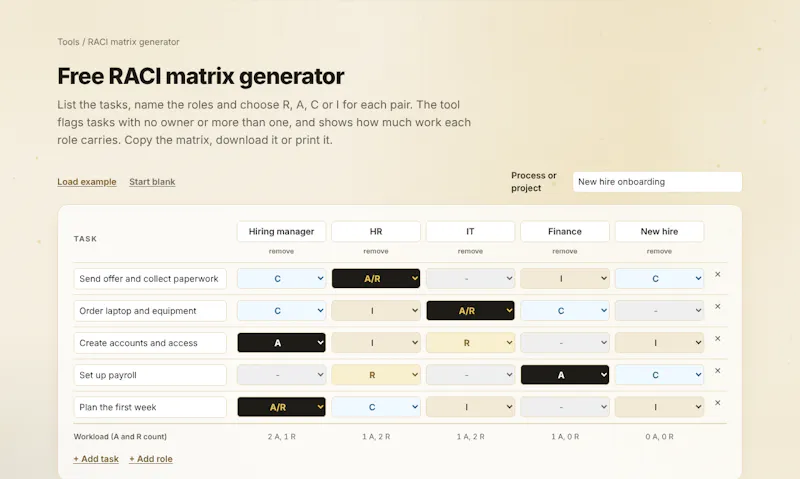Open Hiring manager dropdown for Send offer task

click(x=281, y=279)
